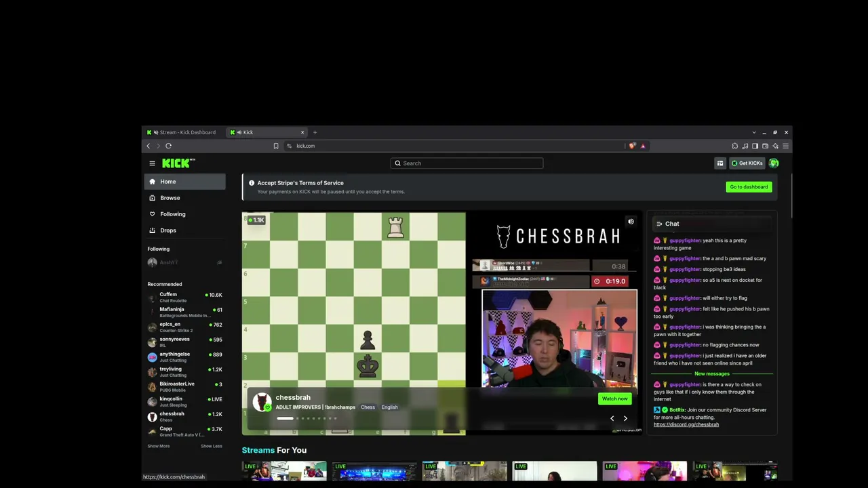Open the second live stream thumbnail
The height and width of the screenshot is (488, 868).
tap(374, 471)
